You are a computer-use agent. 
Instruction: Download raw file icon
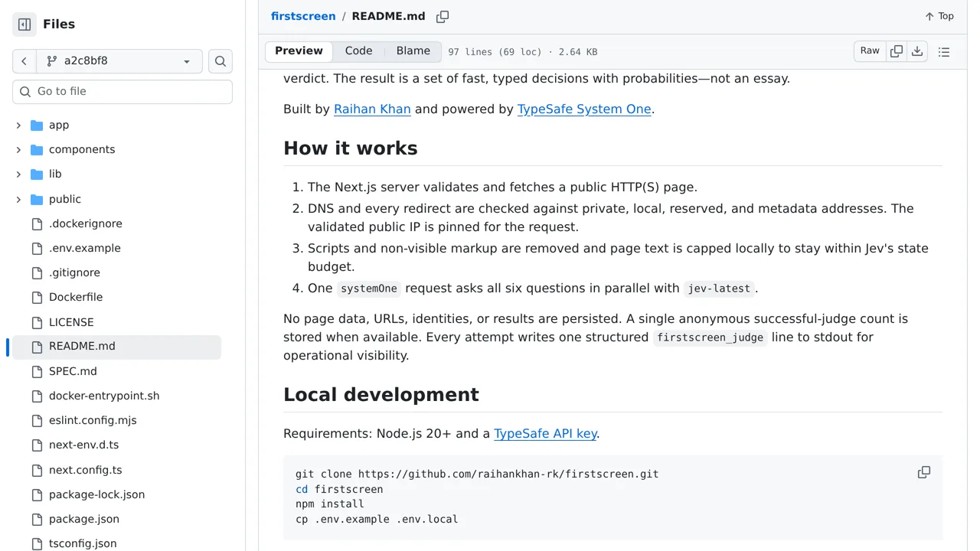click(917, 51)
